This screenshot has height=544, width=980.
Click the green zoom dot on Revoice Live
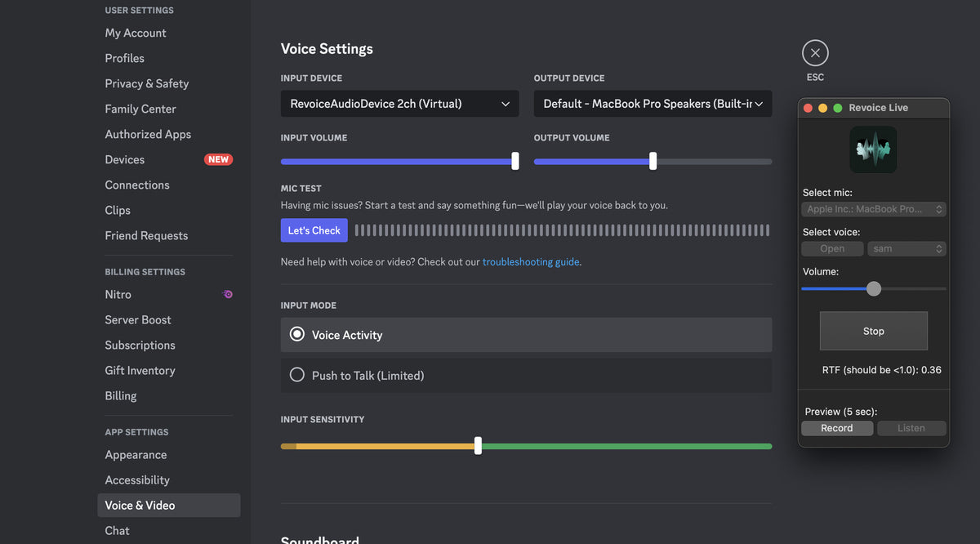tap(837, 108)
